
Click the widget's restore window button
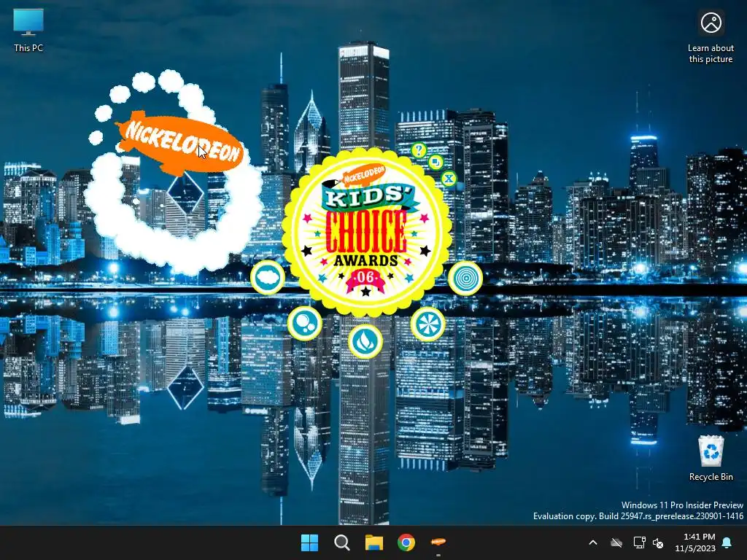[x=436, y=162]
